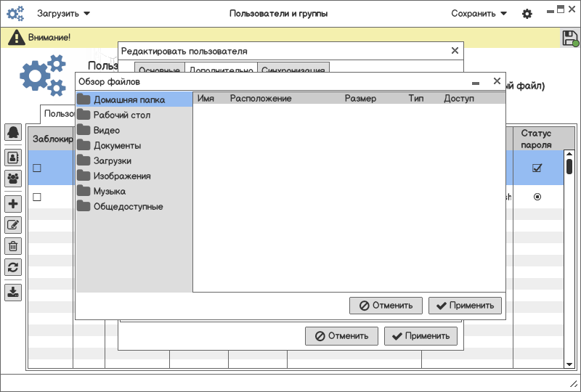Click the floppy disk save icon
Viewport: 581px width, 392px height.
click(570, 38)
